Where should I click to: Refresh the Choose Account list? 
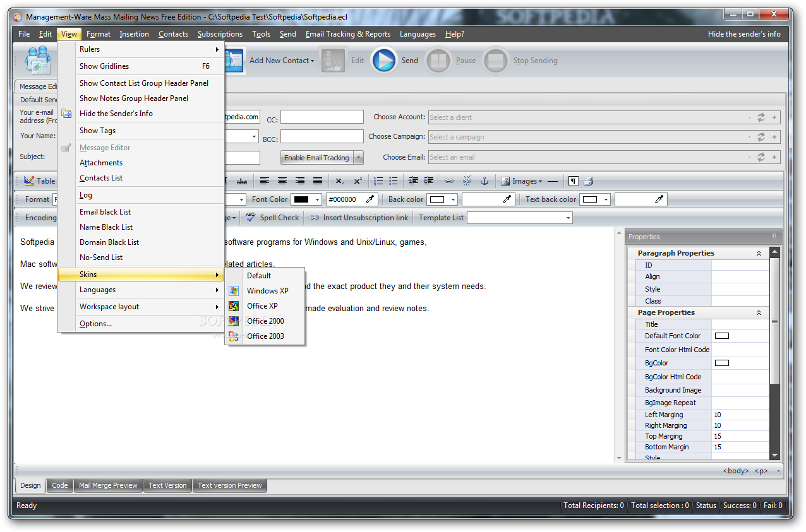coord(761,117)
